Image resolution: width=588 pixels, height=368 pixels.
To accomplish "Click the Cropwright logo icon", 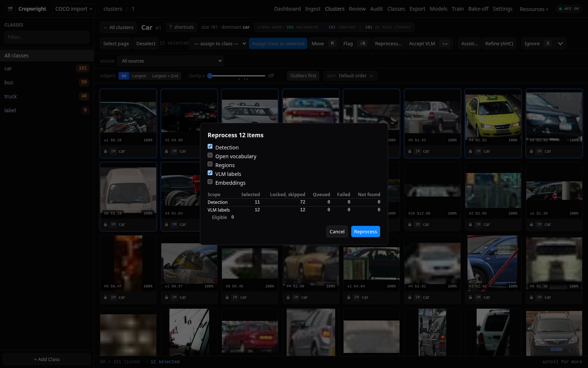I will (x=10, y=9).
